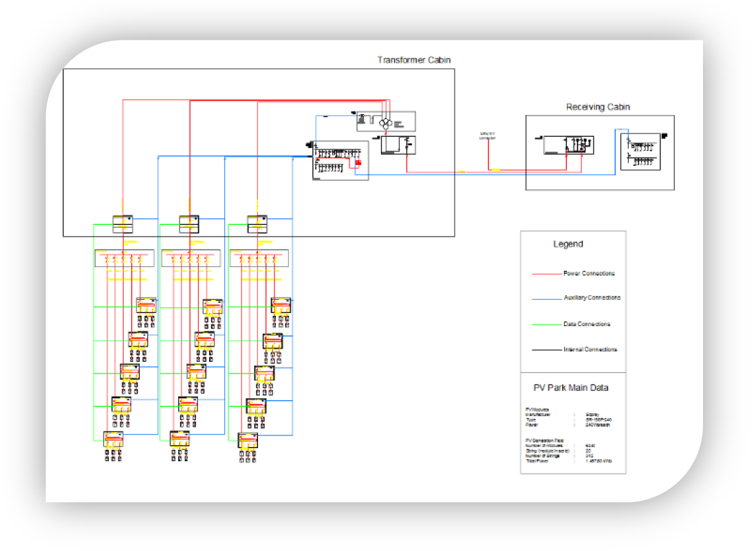Click the blue Auxiliary Connections legend line
The width and height of the screenshot is (756, 551).
pos(548,299)
